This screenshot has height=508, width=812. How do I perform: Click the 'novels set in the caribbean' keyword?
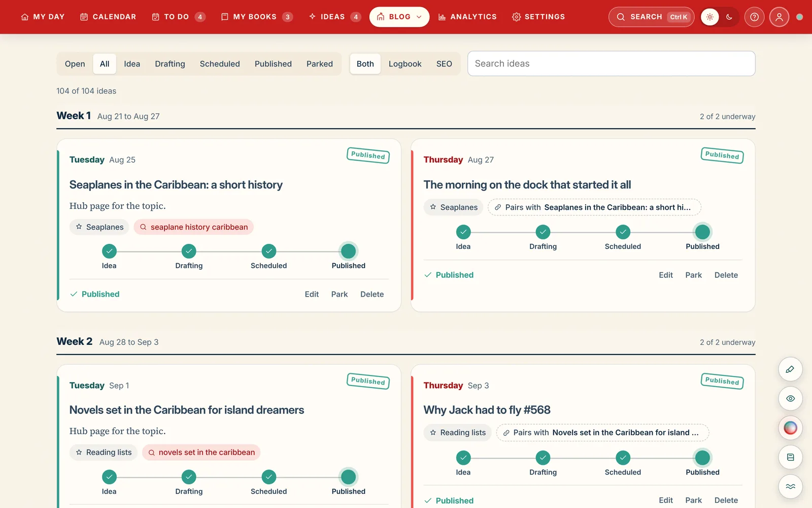(201, 453)
